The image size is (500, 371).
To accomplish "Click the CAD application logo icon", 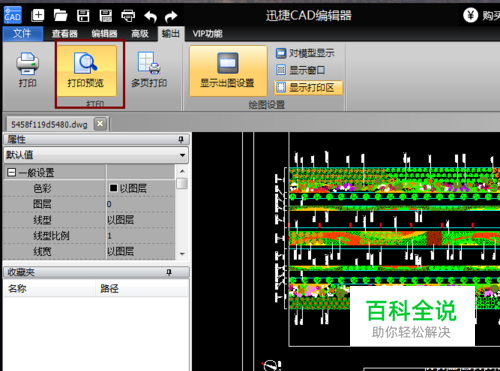I will pyautogui.click(x=13, y=15).
